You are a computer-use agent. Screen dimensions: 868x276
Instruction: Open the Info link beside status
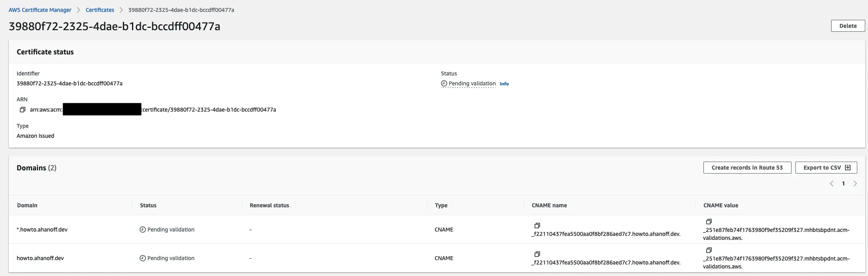[x=504, y=84]
